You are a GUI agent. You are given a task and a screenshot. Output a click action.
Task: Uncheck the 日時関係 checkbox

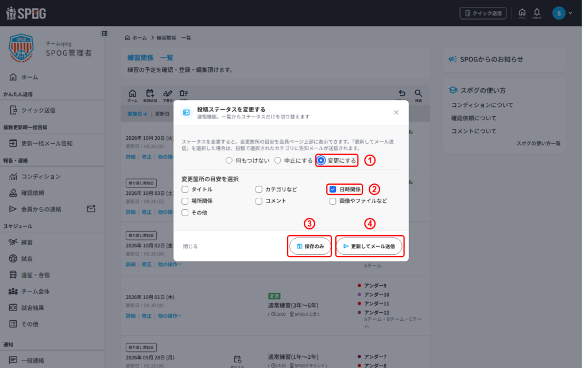(x=332, y=189)
